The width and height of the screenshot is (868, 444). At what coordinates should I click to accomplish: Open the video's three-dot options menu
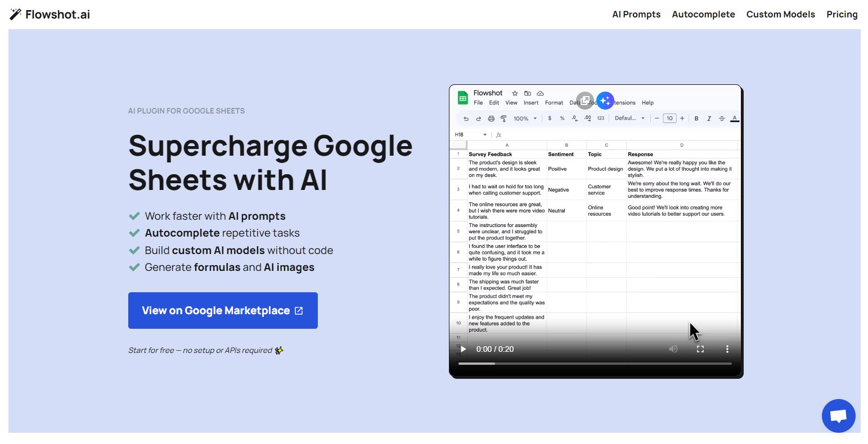point(727,349)
